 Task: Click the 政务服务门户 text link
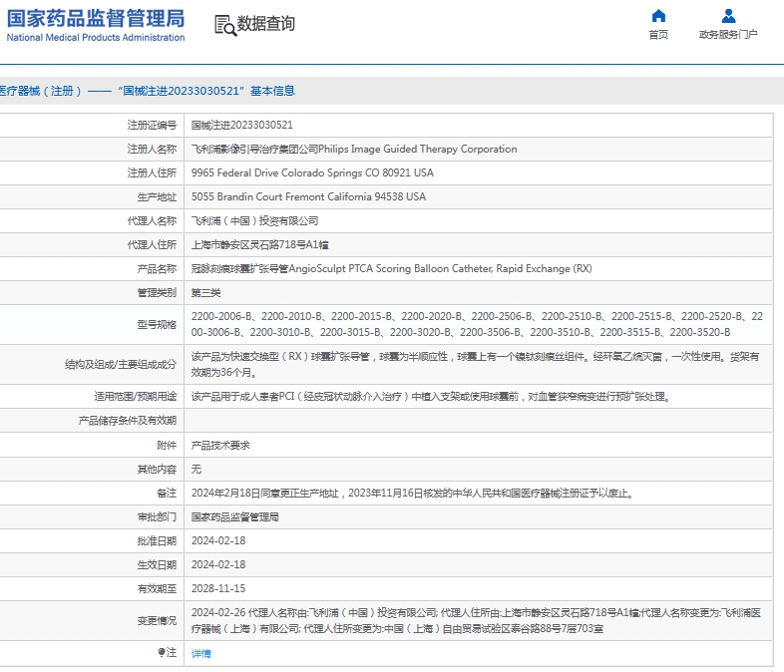(728, 35)
